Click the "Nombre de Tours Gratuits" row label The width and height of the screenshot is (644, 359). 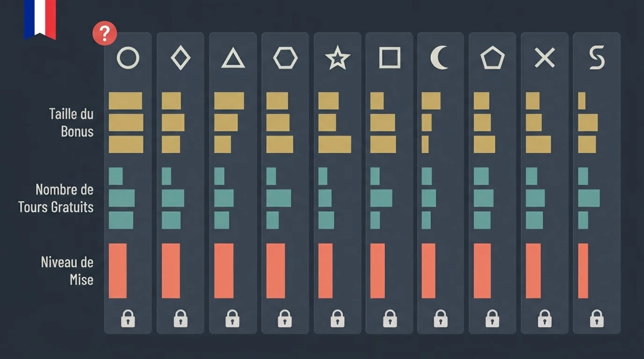tap(56, 198)
